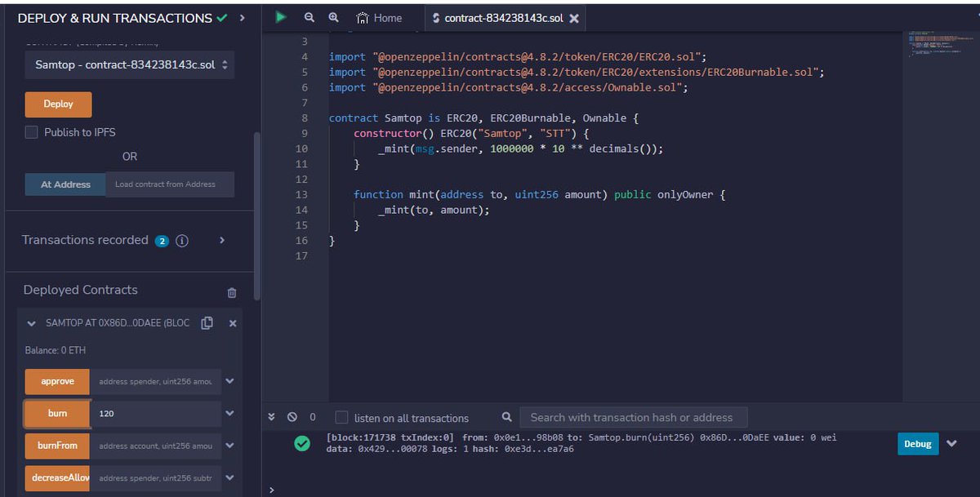Expand the burnFrom function parameters
Screen dimensions: 980x497
pyautogui.click(x=230, y=446)
